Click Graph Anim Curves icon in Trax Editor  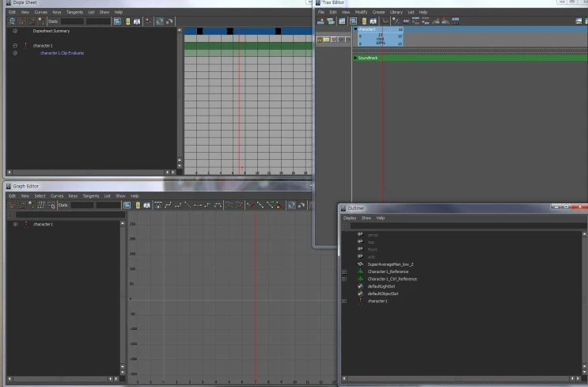pos(385,21)
